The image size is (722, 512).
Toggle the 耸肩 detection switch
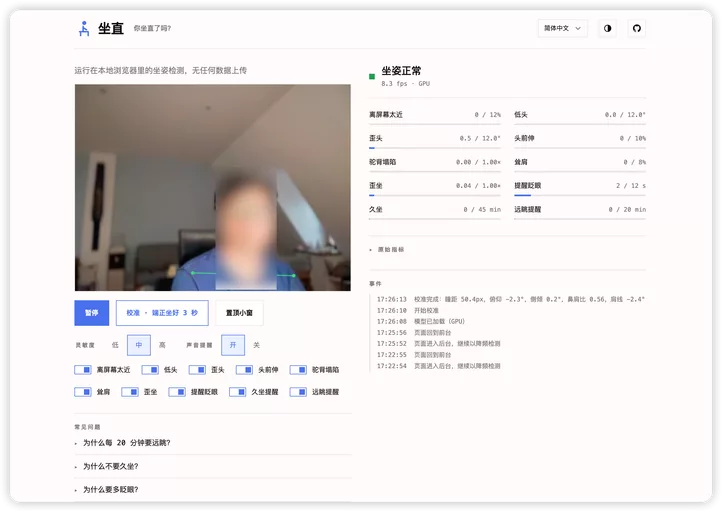[83, 392]
